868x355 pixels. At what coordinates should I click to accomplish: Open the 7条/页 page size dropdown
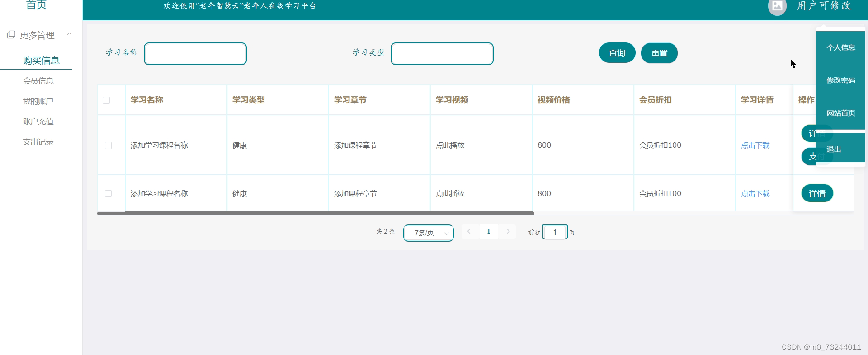429,233
